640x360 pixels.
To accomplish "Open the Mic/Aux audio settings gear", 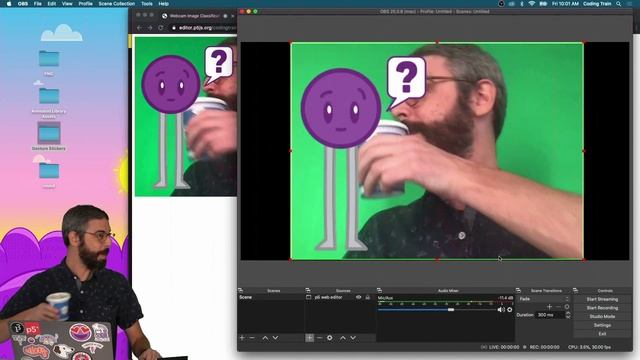I will point(509,310).
